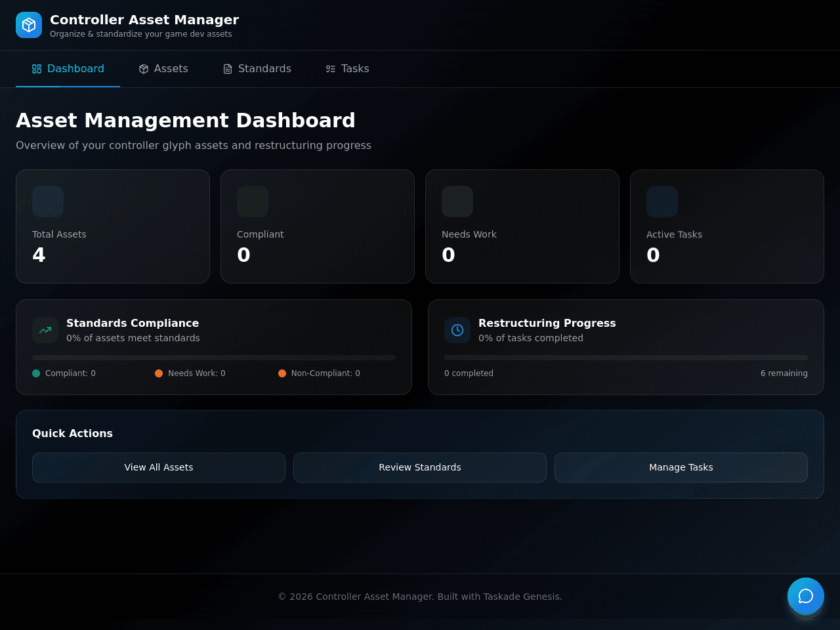Select the Total Assets count card
This screenshot has width=840, height=630.
pos(113,226)
